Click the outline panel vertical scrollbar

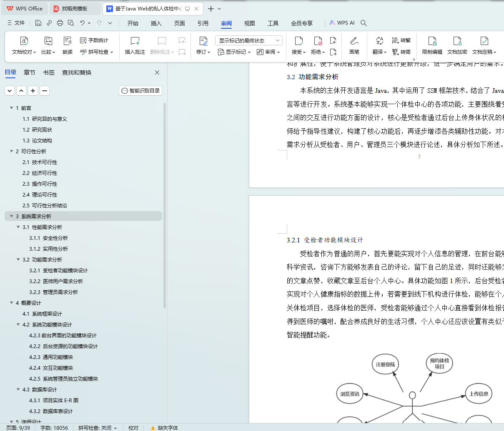[165, 205]
